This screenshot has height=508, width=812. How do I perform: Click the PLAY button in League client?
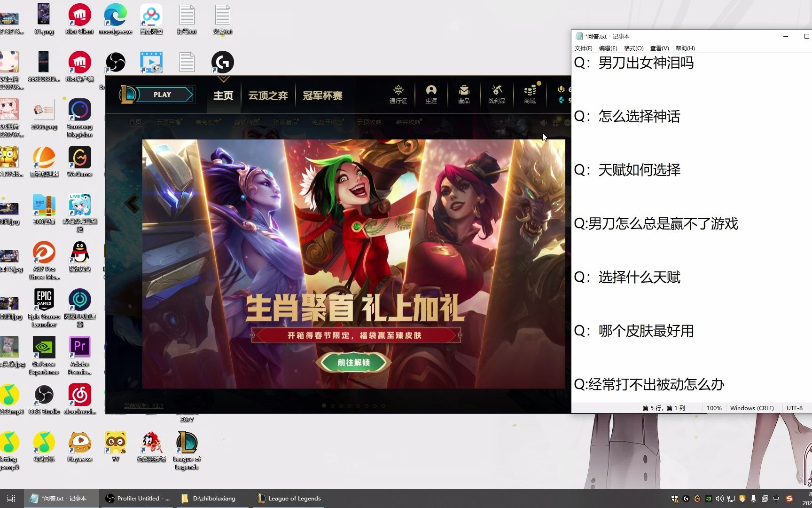click(x=162, y=95)
